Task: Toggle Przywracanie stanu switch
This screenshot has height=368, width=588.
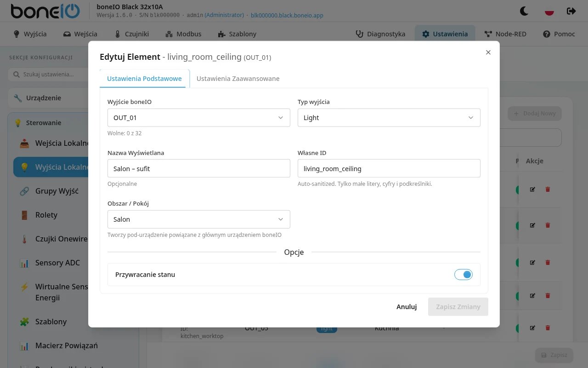Action: pyautogui.click(x=464, y=275)
